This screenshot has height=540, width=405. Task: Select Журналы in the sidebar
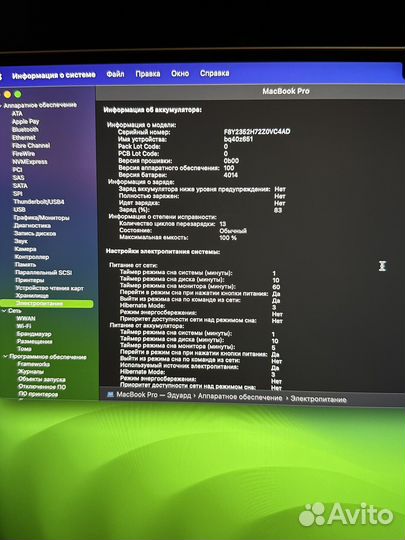31,372
